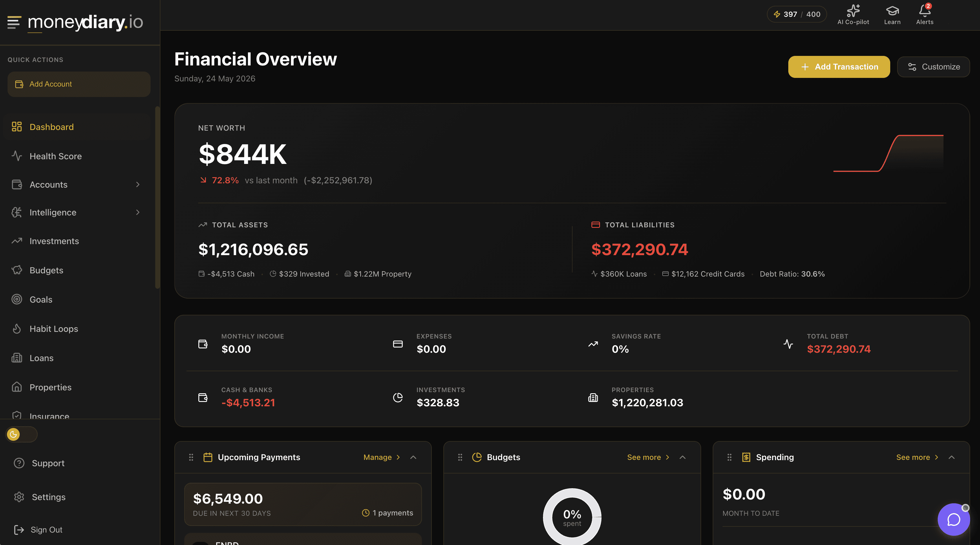Click the 1 payments indicator
The image size is (980, 545).
[387, 513]
